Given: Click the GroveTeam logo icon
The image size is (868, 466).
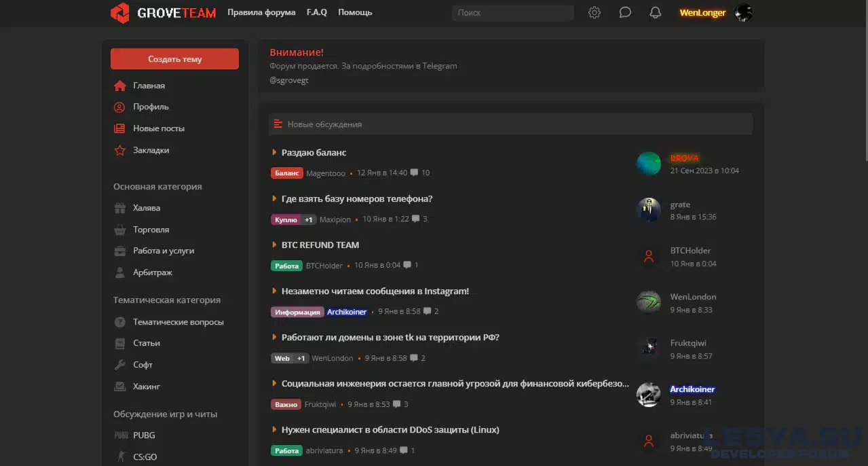Looking at the screenshot, I should click(x=120, y=13).
